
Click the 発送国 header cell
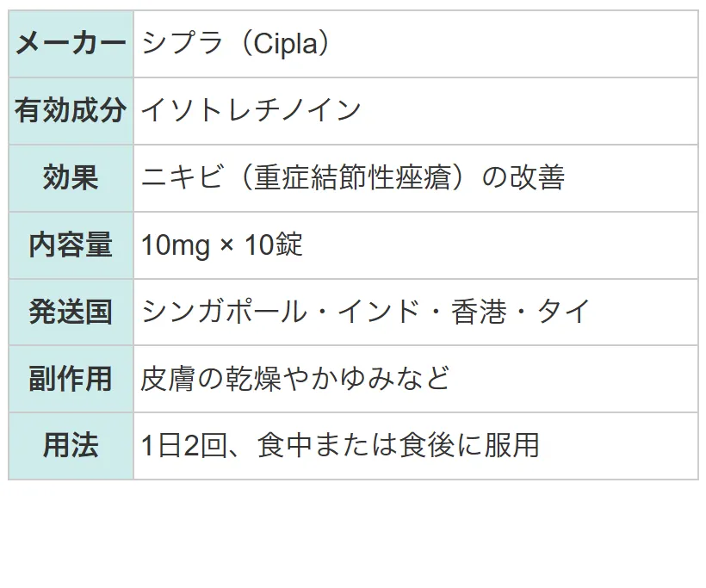pos(71,312)
